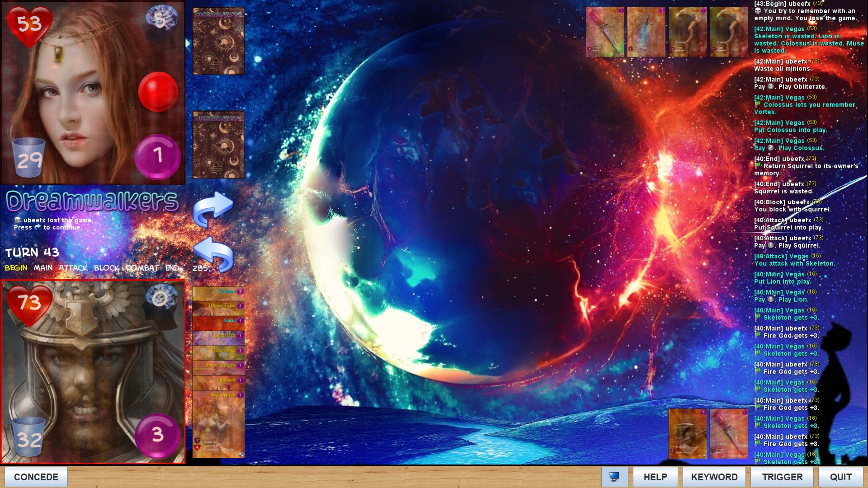Click log entry 'Squirrel is wasted.'
868x488 pixels.
783,192
